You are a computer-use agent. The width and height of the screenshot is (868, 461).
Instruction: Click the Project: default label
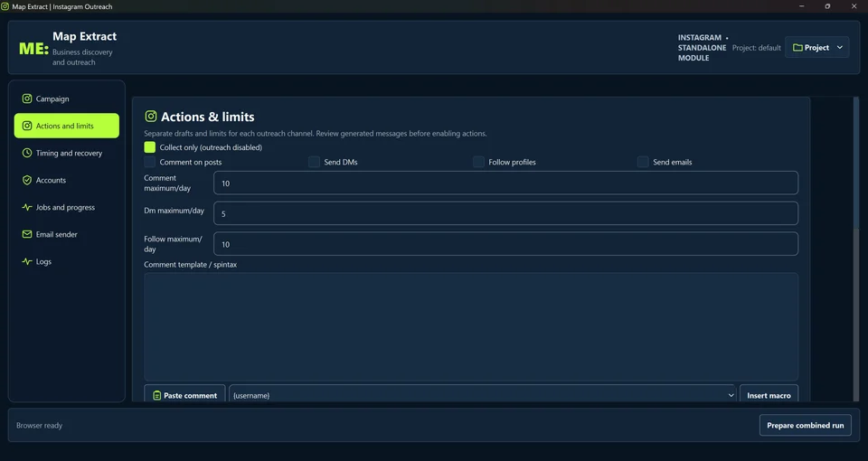pos(756,48)
